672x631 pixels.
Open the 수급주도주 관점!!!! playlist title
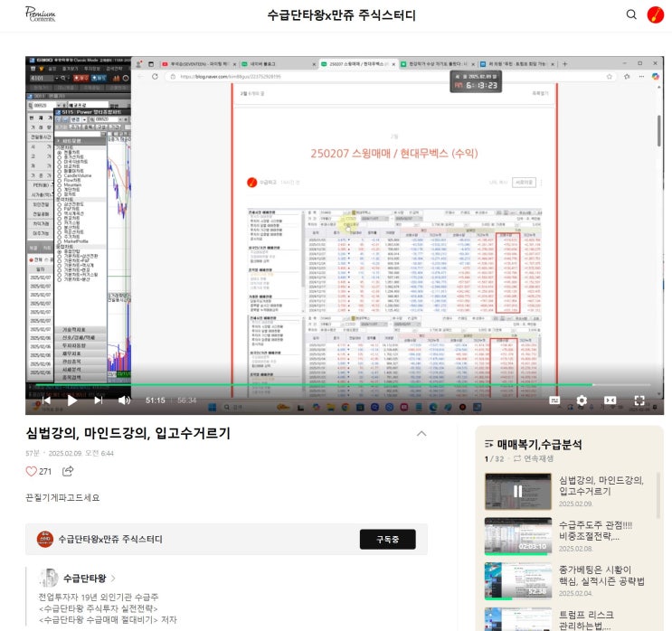[595, 531]
